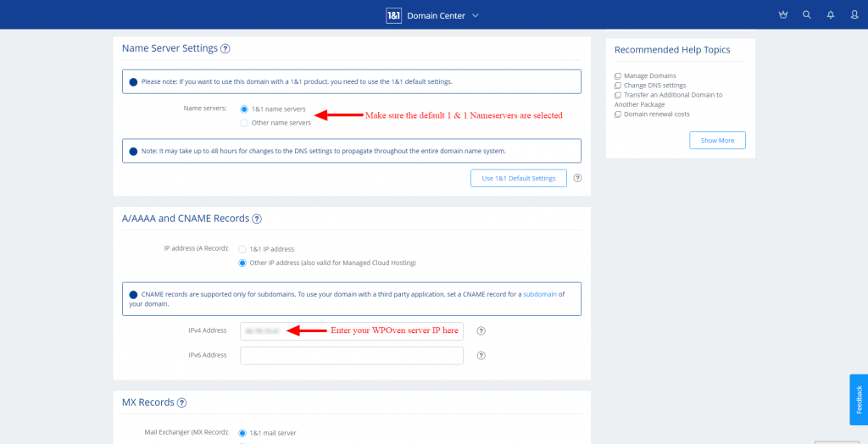Open MX Records help icon
This screenshot has width=868, height=444.
point(181,402)
